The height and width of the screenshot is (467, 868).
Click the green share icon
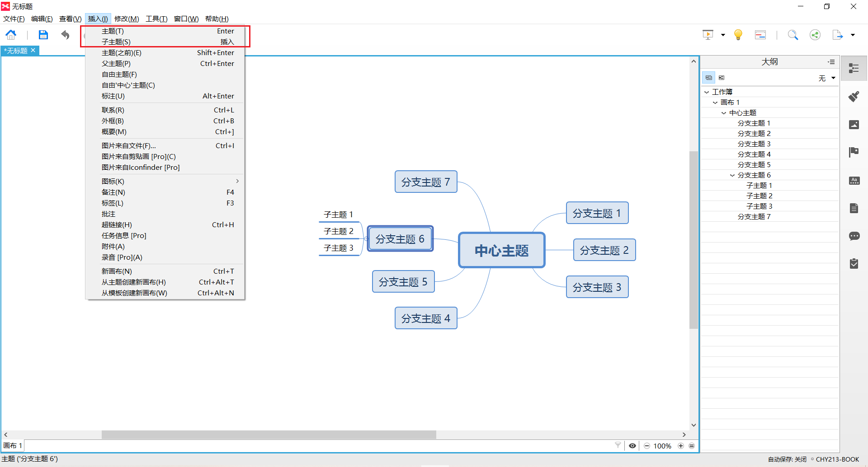[x=815, y=35]
